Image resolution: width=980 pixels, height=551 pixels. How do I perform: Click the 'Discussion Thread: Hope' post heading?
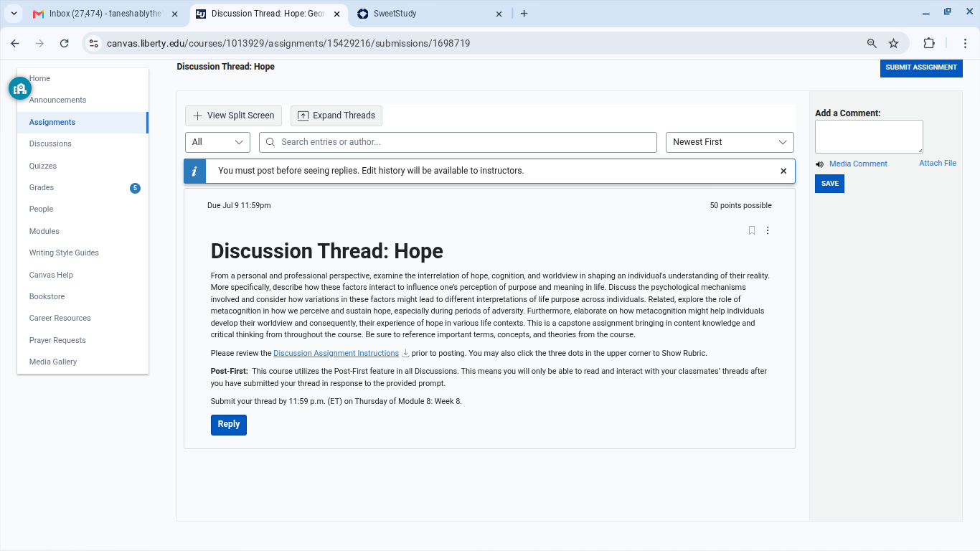click(326, 251)
